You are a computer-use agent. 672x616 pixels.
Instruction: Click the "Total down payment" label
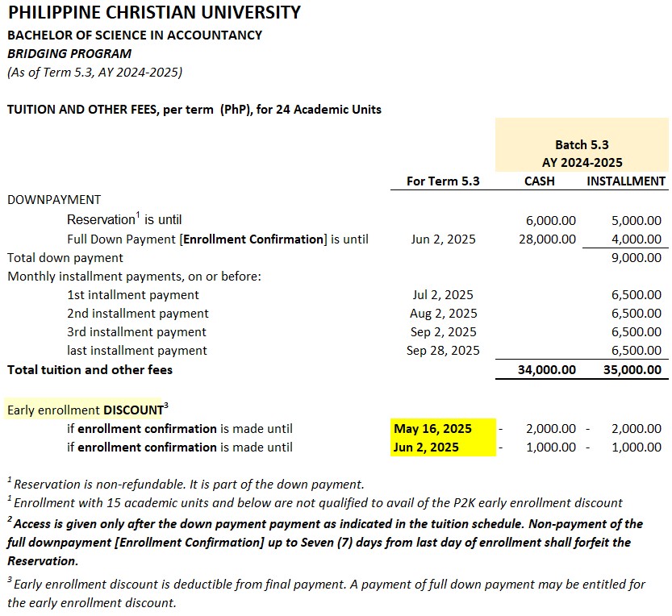[65, 258]
